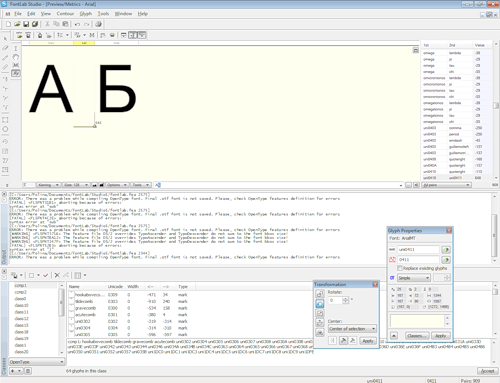
Task: Click the Accept button in Classes panel
Action: [x=488, y=371]
